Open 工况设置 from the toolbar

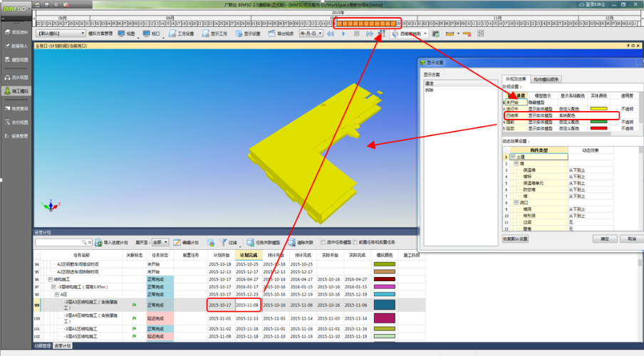coord(181,33)
